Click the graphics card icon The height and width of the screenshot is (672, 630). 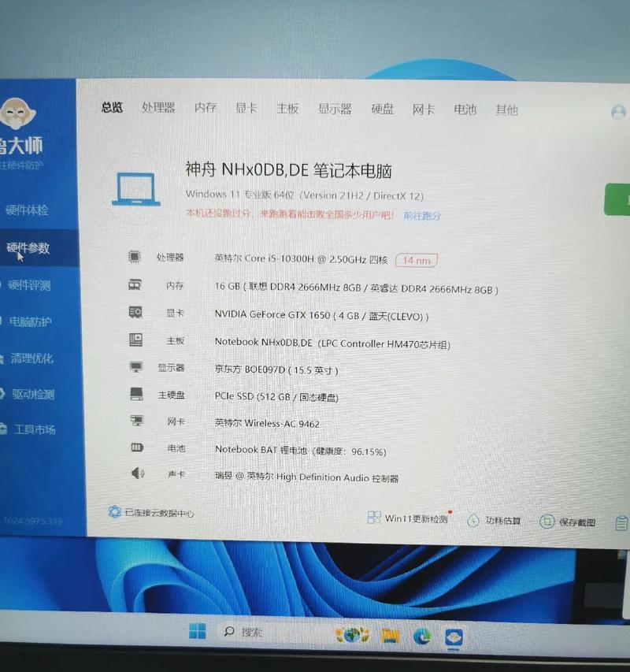click(x=135, y=312)
